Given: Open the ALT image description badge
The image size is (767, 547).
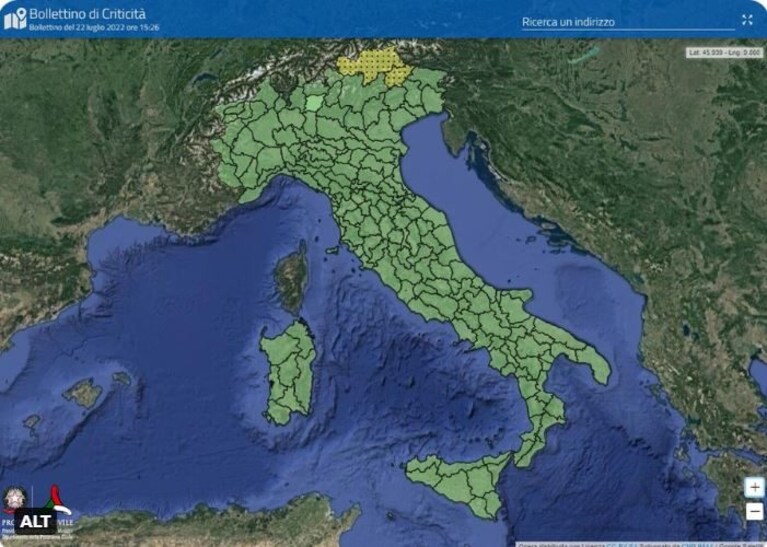Looking at the screenshot, I should (35, 522).
